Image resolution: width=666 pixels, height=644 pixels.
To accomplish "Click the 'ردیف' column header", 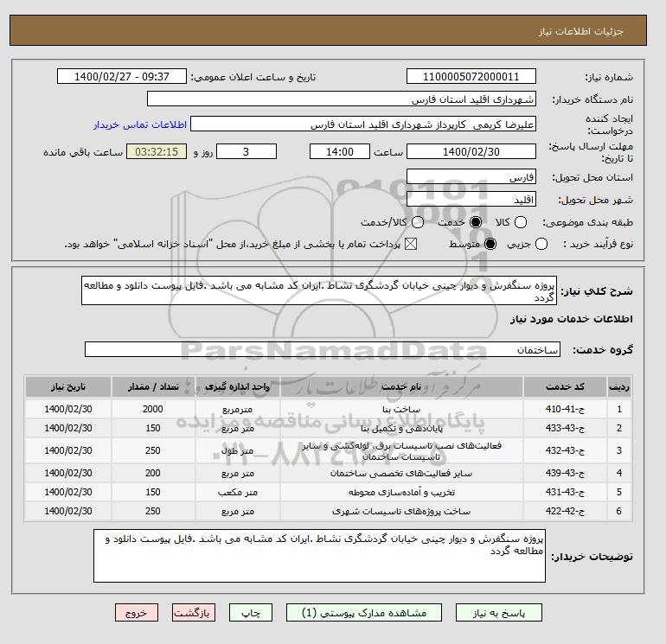I will click(619, 386).
